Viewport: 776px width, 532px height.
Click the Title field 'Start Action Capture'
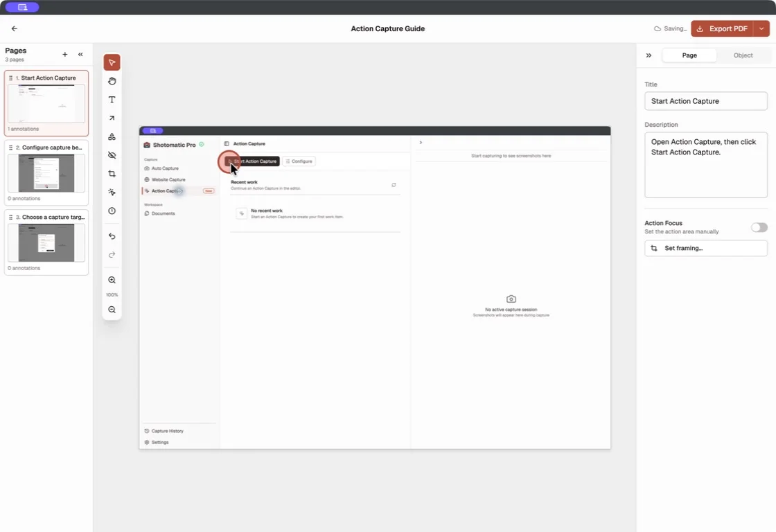pos(706,101)
